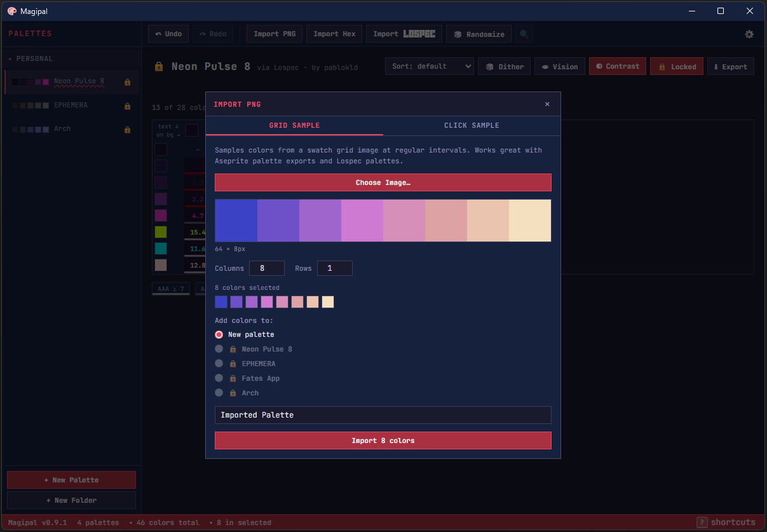Toggle the Locked button

coord(677,66)
